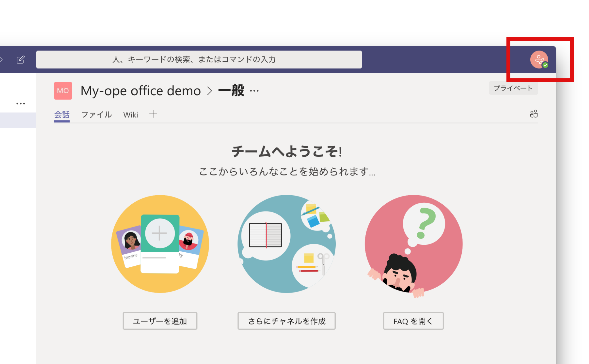Click the forward navigation arrow
589x364 pixels.
(x=1, y=60)
